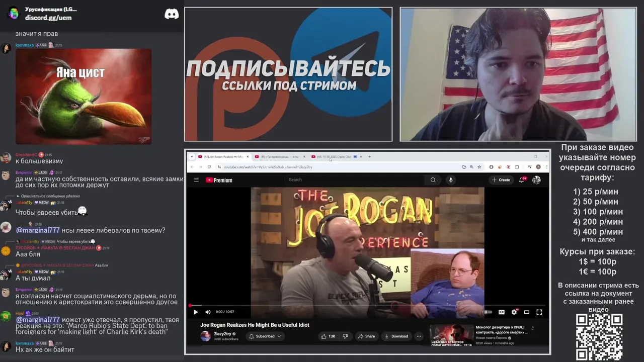
Task: Open the browser extensions puzzle icon
Action: (518, 167)
